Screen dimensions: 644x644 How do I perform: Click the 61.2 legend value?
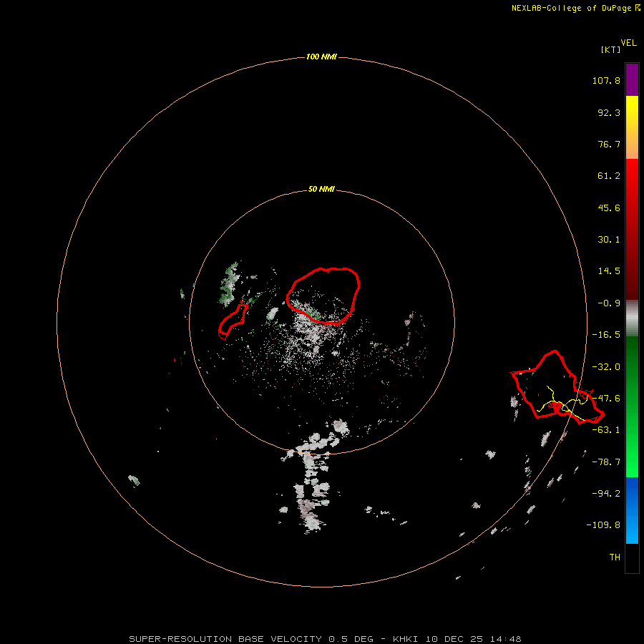tap(609, 176)
